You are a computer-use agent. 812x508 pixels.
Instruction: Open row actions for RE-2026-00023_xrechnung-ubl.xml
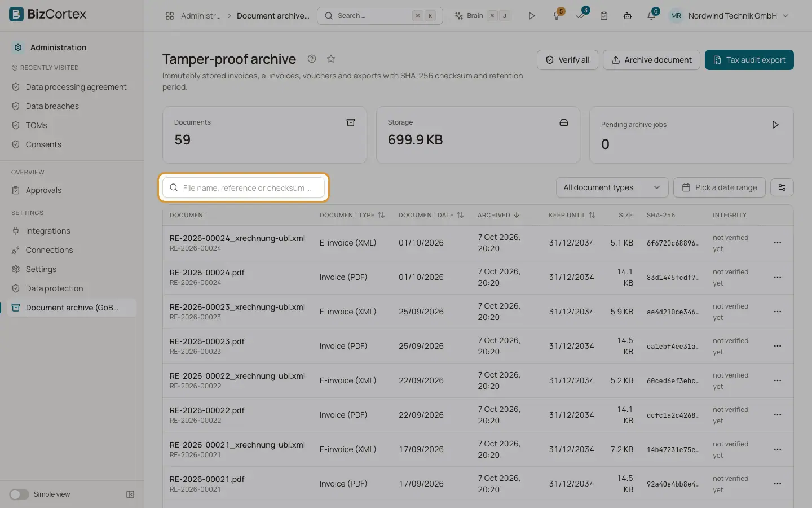coord(778,312)
